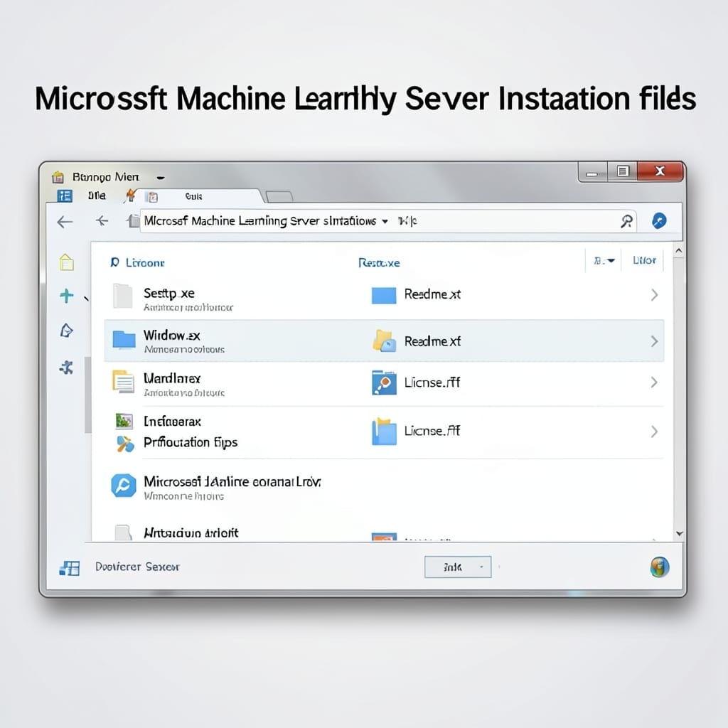
Task: Select the Mardlarex entry
Action: coord(172,378)
